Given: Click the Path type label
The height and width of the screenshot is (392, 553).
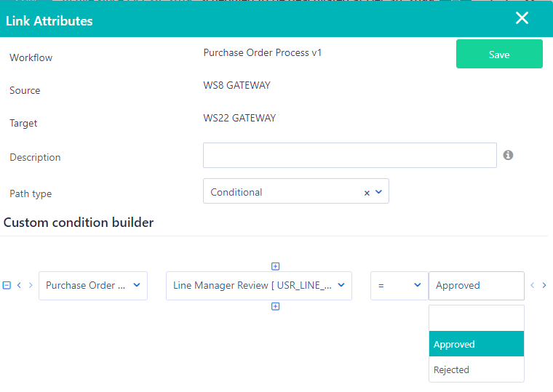Looking at the screenshot, I should [31, 193].
